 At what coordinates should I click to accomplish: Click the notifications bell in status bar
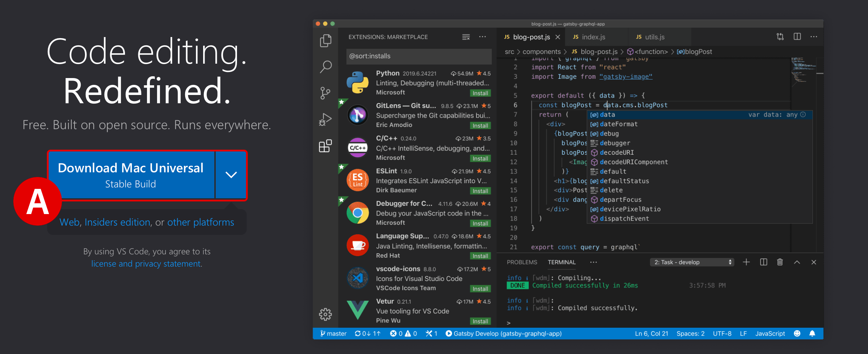pyautogui.click(x=812, y=333)
